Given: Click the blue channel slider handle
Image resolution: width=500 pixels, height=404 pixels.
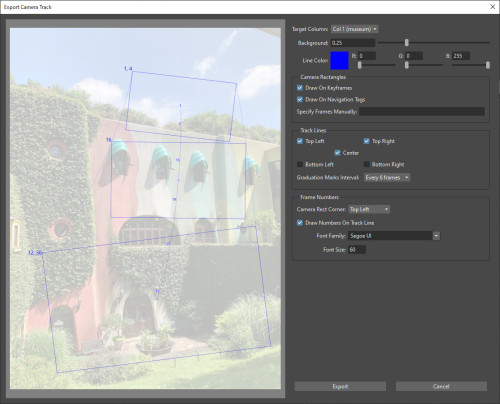Looking at the screenshot, I should pyautogui.click(x=488, y=65).
